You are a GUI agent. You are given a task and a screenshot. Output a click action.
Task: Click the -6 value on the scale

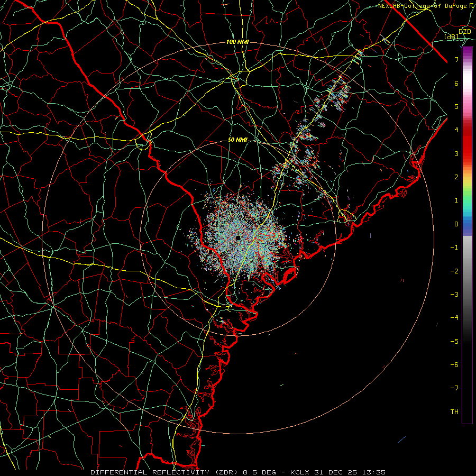pos(454,365)
